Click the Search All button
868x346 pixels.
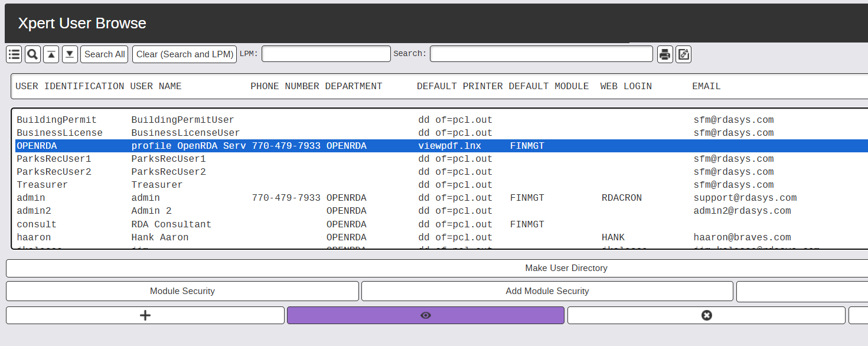[105, 54]
